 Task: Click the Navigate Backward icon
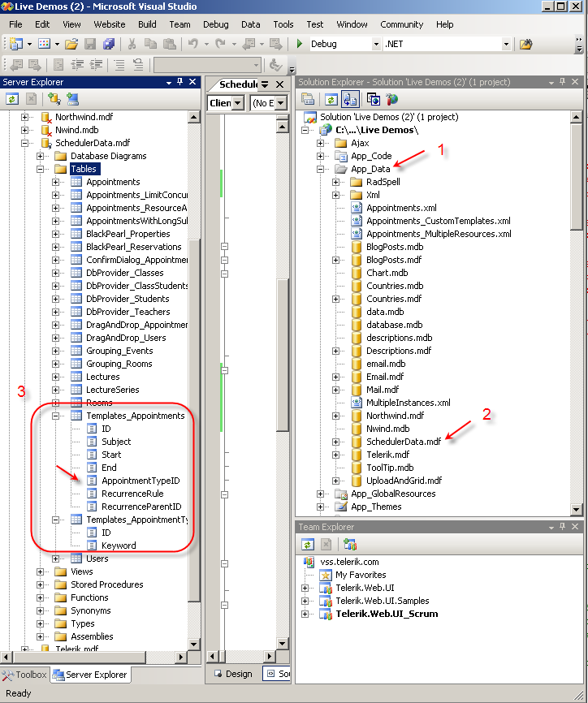pyautogui.click(x=249, y=44)
